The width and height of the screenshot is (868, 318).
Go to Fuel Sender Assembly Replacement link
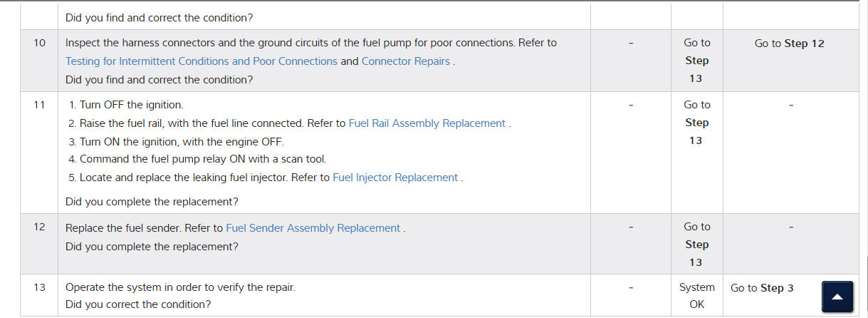click(313, 228)
